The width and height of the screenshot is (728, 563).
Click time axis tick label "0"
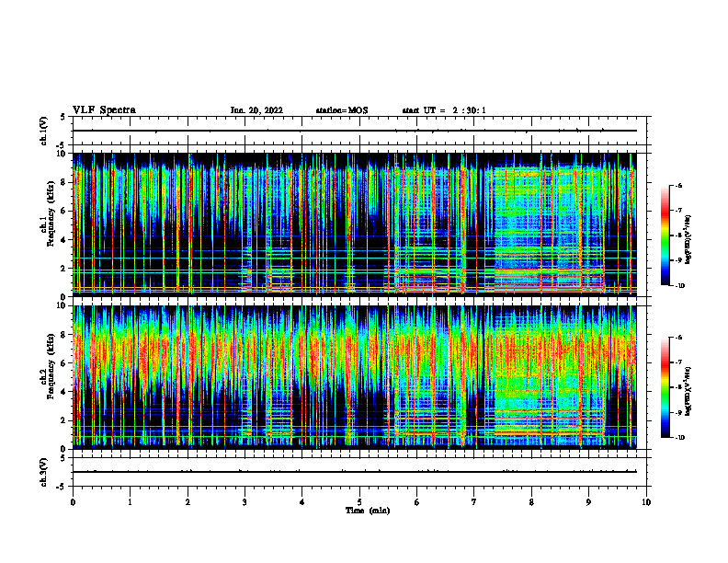point(73,502)
